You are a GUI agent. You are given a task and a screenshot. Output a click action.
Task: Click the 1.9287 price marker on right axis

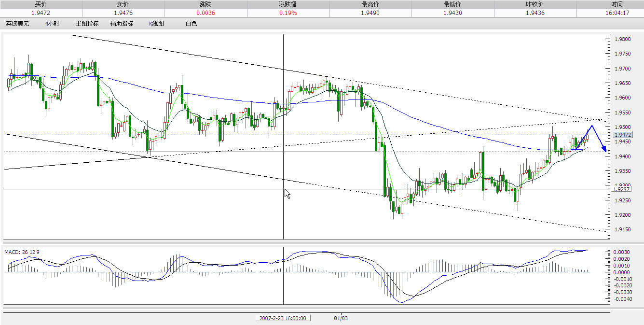click(622, 190)
